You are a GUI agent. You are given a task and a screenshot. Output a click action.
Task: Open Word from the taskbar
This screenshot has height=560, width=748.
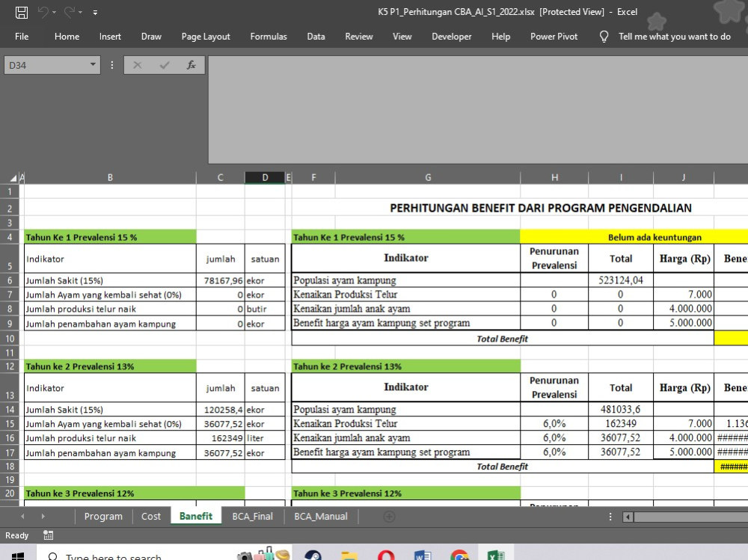(423, 556)
